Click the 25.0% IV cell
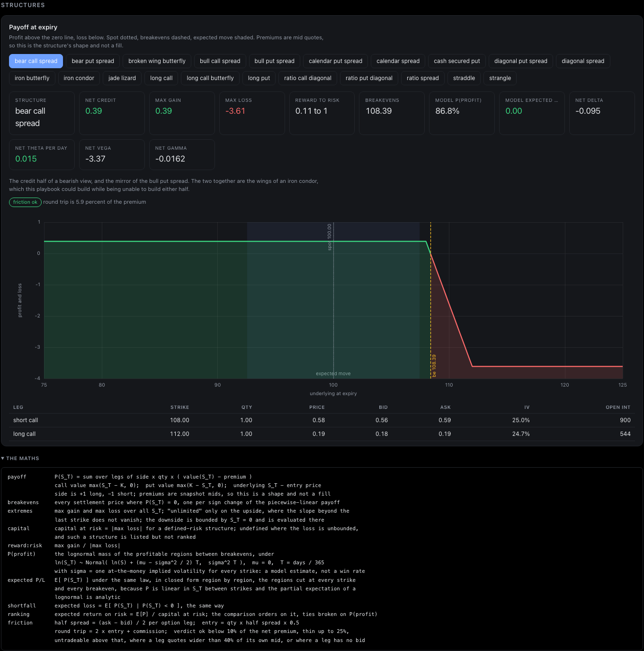 pyautogui.click(x=521, y=420)
